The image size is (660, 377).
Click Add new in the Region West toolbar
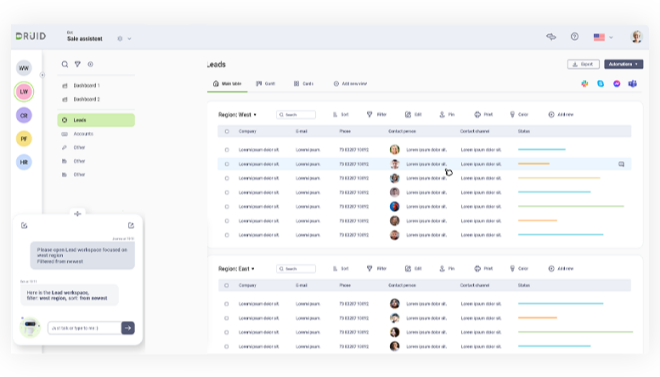click(561, 114)
